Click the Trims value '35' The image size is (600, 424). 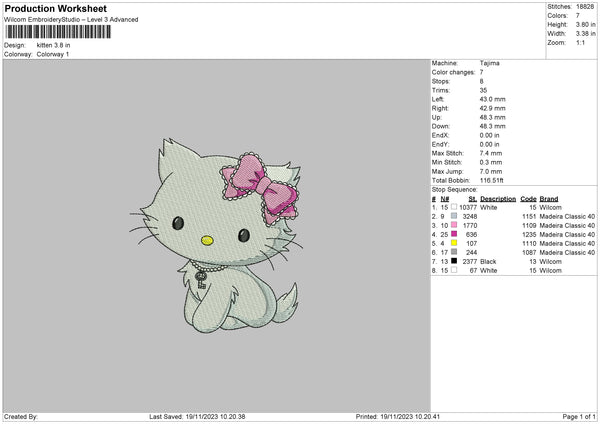[483, 90]
